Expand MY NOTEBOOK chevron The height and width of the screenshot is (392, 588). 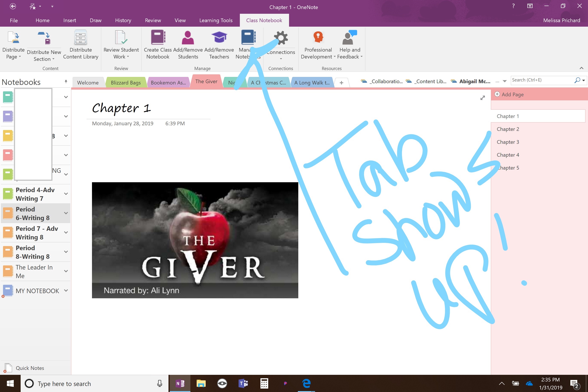[66, 291]
